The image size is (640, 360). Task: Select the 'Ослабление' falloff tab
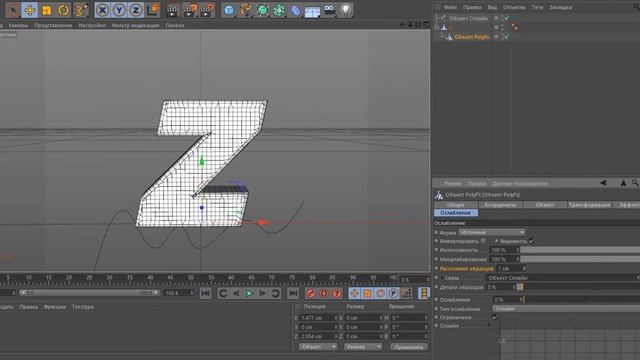pyautogui.click(x=456, y=213)
